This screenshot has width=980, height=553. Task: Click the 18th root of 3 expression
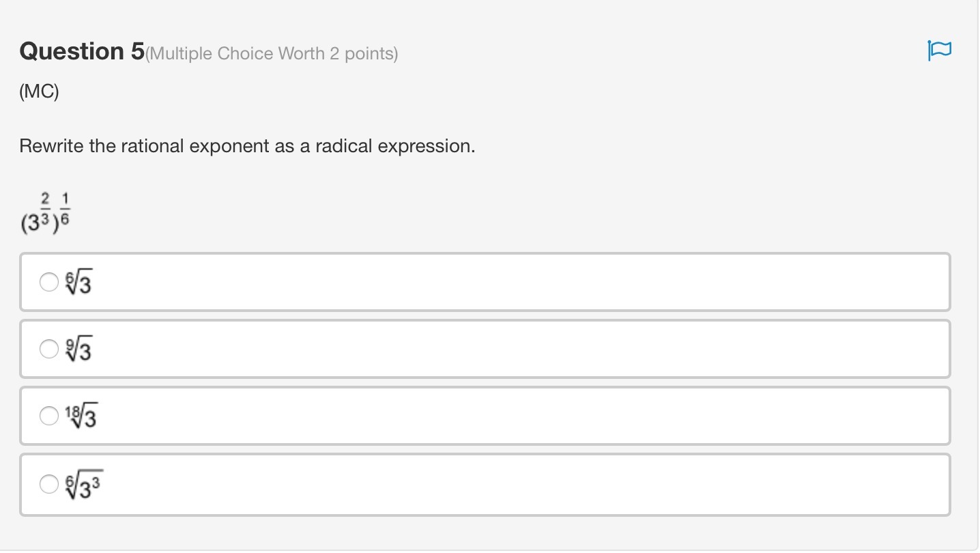[x=81, y=416]
